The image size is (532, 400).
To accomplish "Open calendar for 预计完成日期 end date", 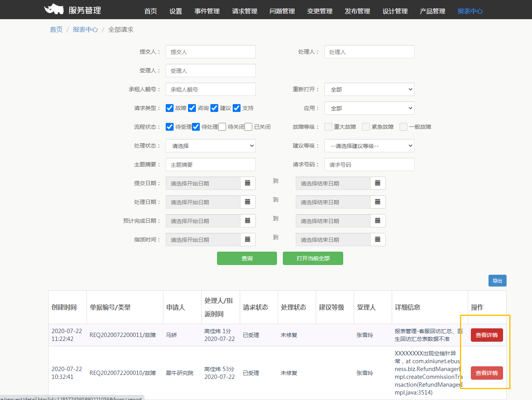I will click(x=378, y=221).
